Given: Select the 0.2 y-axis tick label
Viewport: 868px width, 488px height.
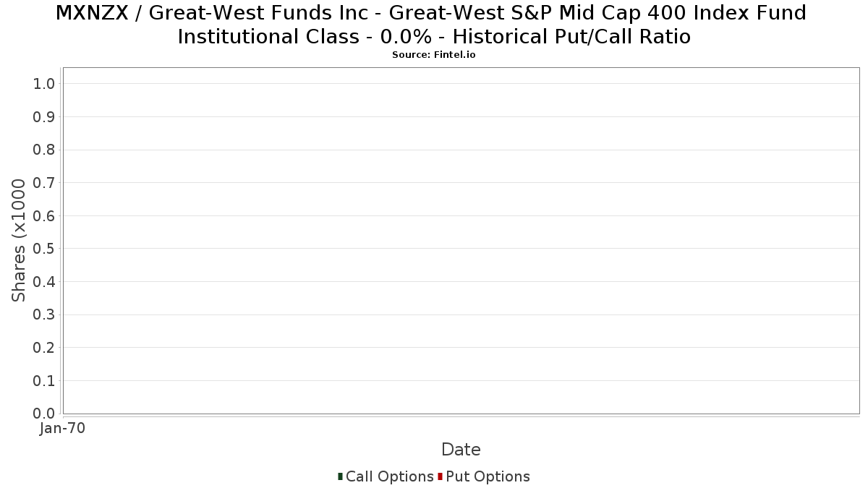Looking at the screenshot, I should click(44, 348).
